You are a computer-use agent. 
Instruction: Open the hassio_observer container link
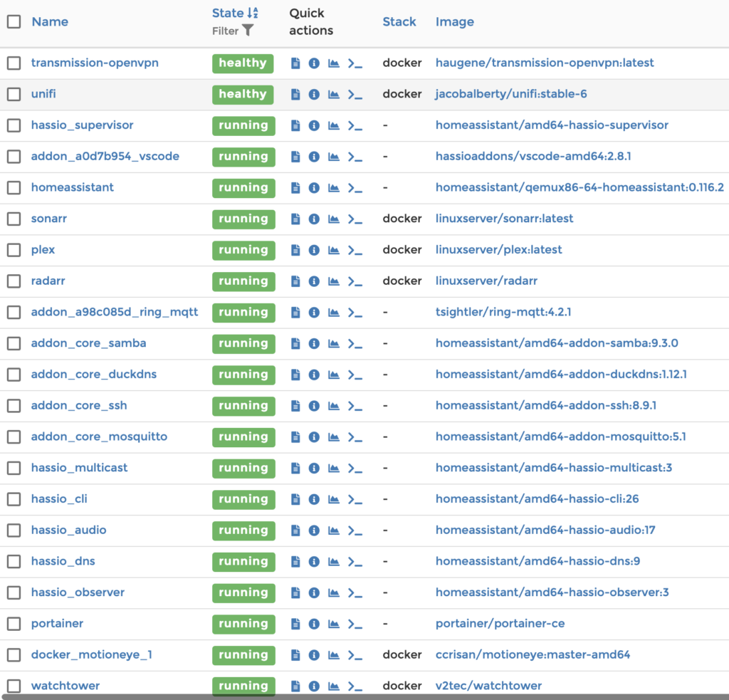(78, 592)
